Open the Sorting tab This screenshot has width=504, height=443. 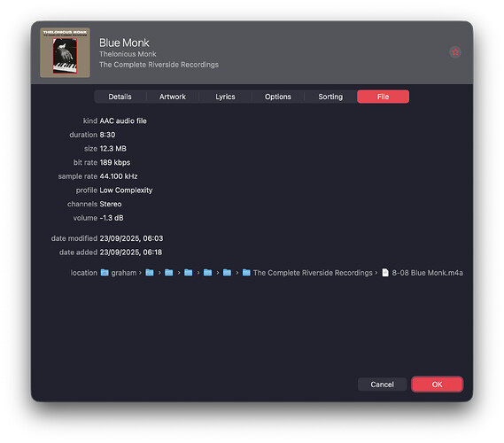click(330, 97)
